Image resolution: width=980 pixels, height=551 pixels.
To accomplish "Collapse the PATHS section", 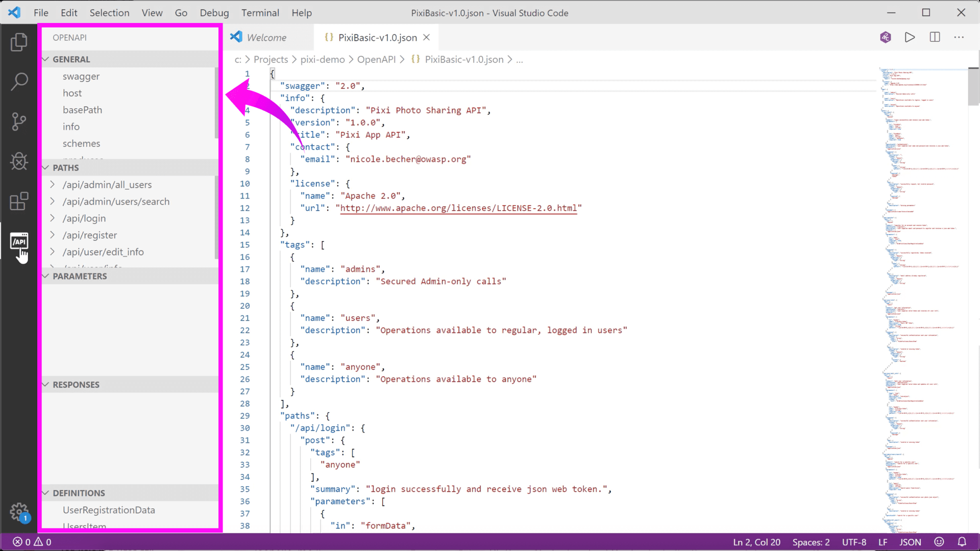I will click(130, 167).
